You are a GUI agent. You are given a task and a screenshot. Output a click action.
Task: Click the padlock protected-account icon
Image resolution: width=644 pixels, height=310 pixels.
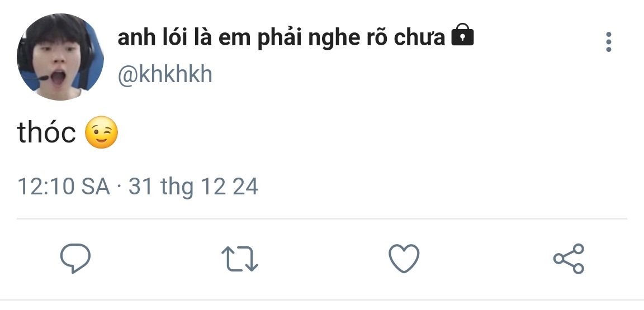[462, 36]
